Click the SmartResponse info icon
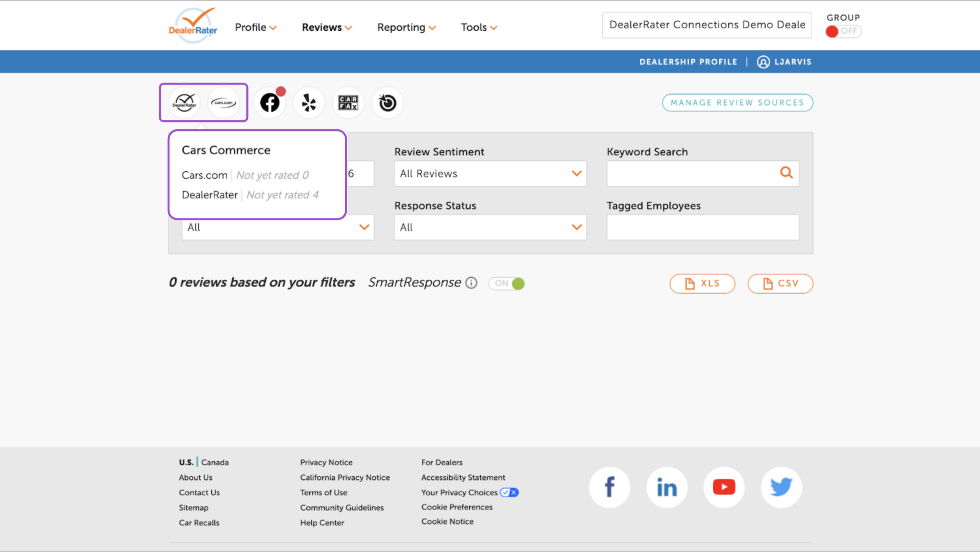This screenshot has width=980, height=552. pos(471,283)
